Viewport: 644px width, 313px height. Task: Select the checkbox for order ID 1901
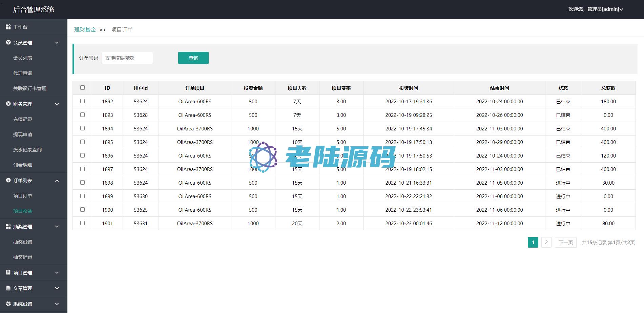pos(82,223)
